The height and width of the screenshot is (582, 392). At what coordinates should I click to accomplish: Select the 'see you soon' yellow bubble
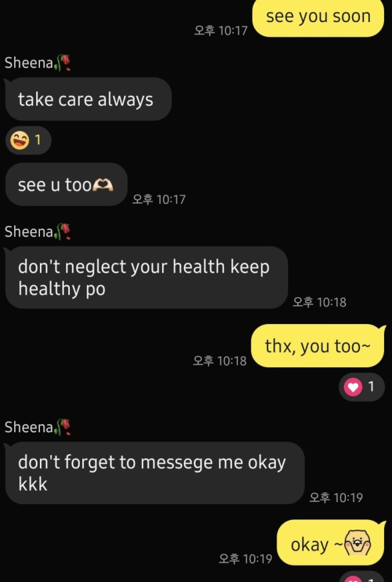click(x=318, y=17)
